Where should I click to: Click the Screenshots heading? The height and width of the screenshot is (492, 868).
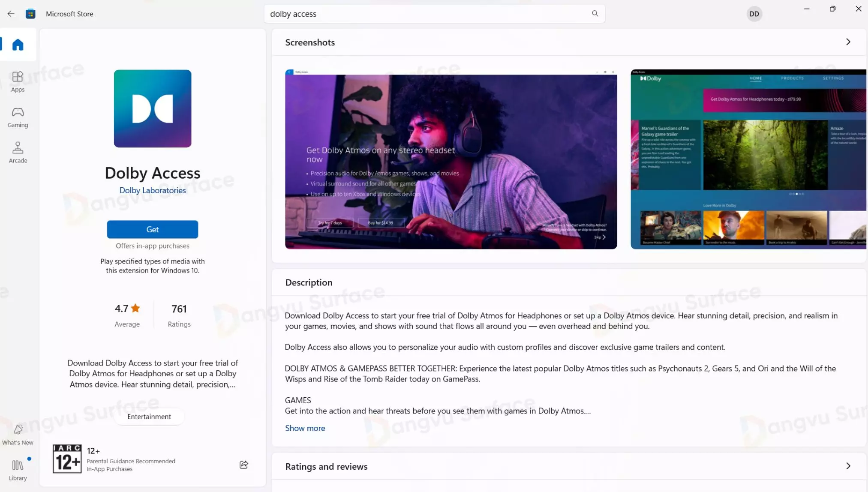(310, 42)
